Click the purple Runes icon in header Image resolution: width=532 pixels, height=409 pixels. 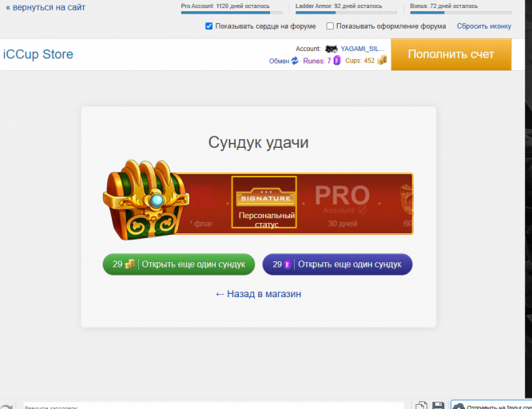(x=336, y=61)
